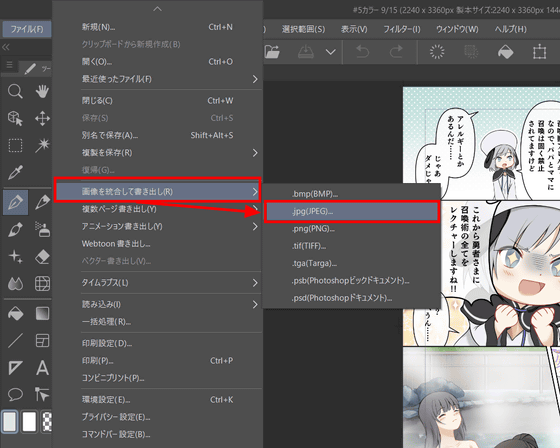
Task: Select the Pen tool
Action: (15, 202)
